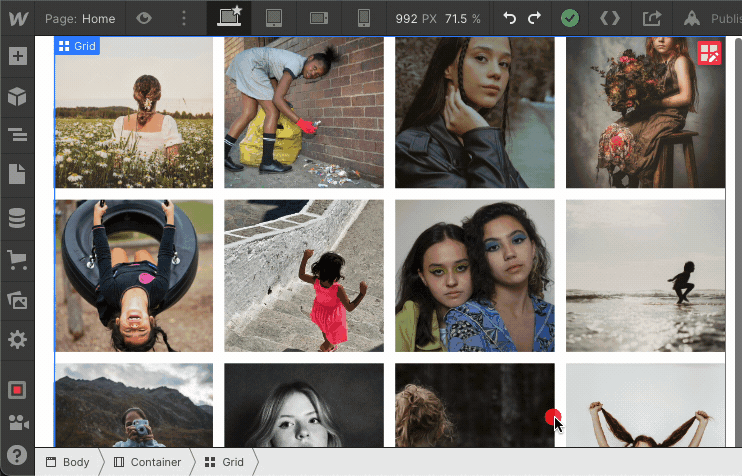Select Body in the breadcrumb bar
The image size is (742, 476).
[67, 462]
